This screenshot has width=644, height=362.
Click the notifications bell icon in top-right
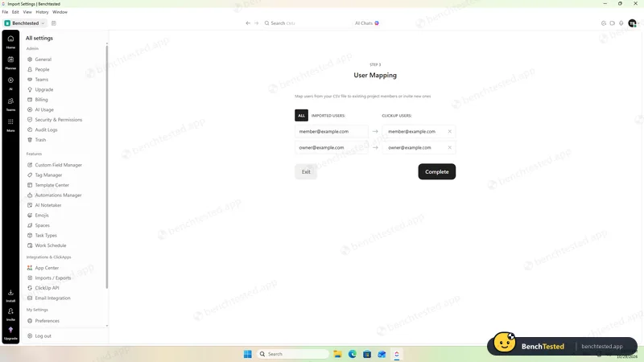(621, 23)
